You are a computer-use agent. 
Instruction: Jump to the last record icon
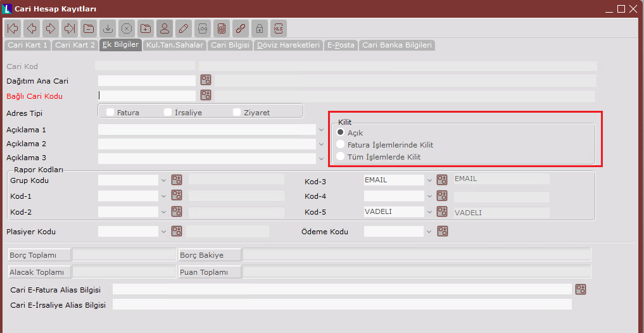70,28
